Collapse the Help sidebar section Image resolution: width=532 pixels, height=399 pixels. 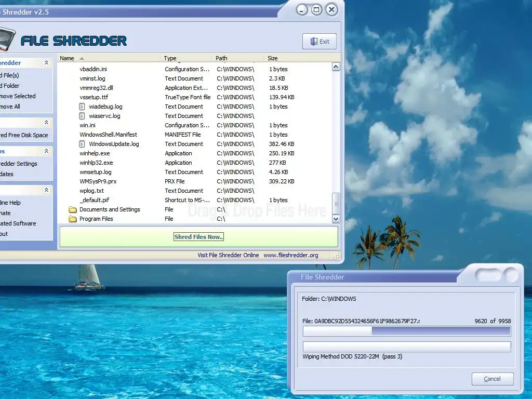pyautogui.click(x=46, y=190)
